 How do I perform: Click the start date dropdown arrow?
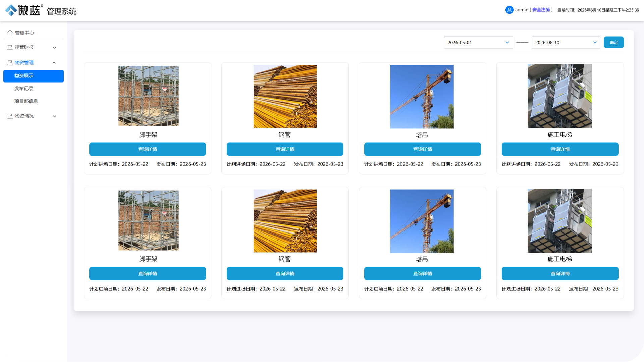pyautogui.click(x=507, y=43)
